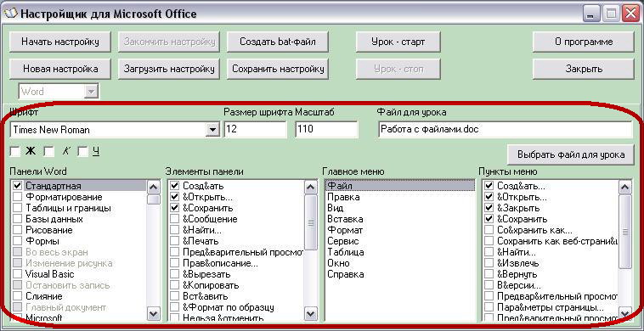This screenshot has height=331, width=644.
Task: Select Вставка in Главное меню list
Action: pyautogui.click(x=400, y=219)
